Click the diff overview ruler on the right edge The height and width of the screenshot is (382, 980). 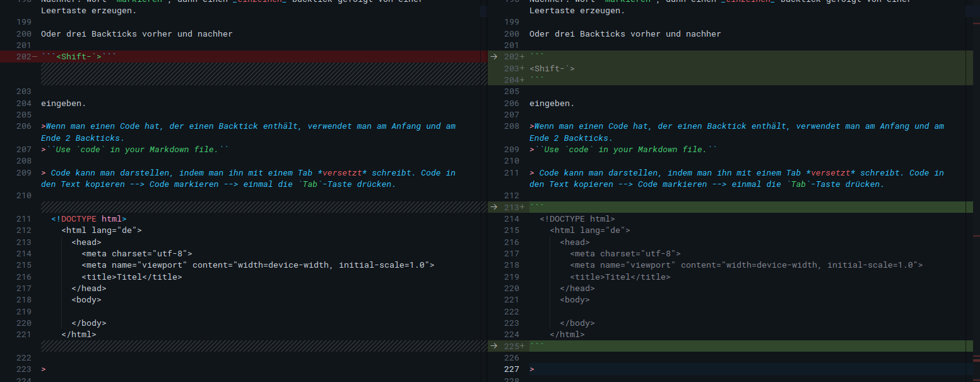pos(976,191)
